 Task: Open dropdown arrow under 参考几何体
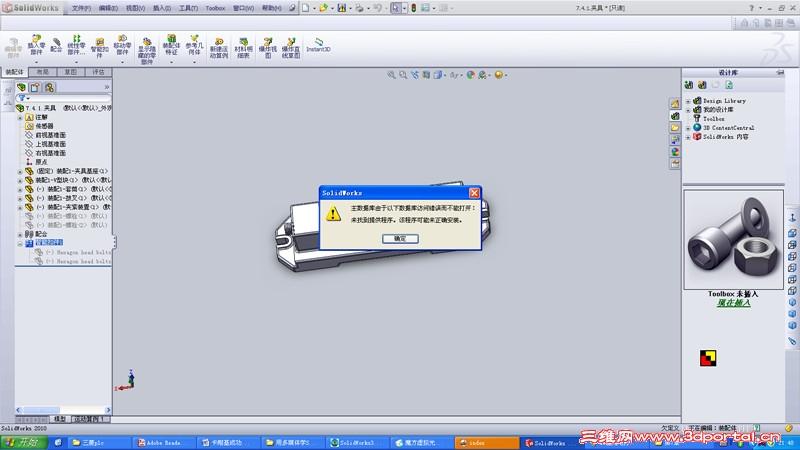pos(194,62)
